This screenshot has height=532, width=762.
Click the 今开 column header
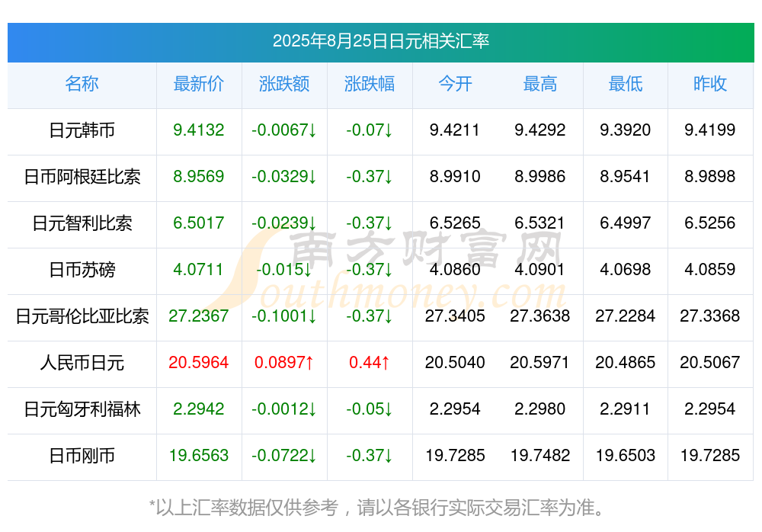[x=455, y=84]
